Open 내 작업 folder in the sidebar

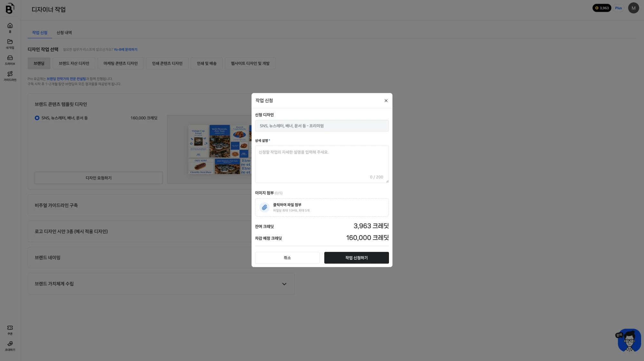click(x=10, y=44)
